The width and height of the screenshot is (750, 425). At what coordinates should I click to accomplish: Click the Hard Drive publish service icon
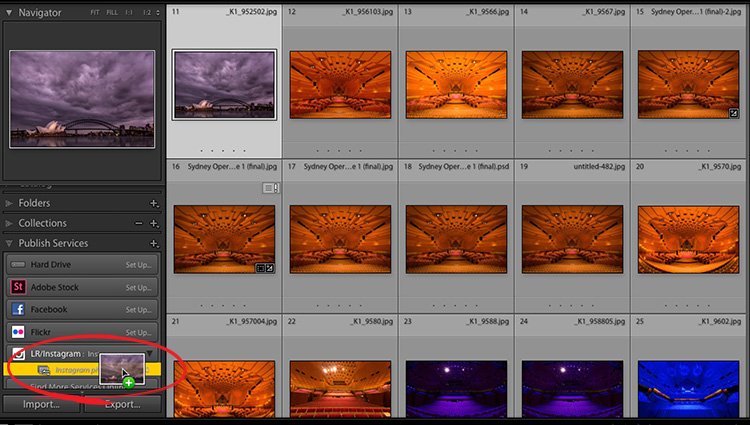pos(18,264)
